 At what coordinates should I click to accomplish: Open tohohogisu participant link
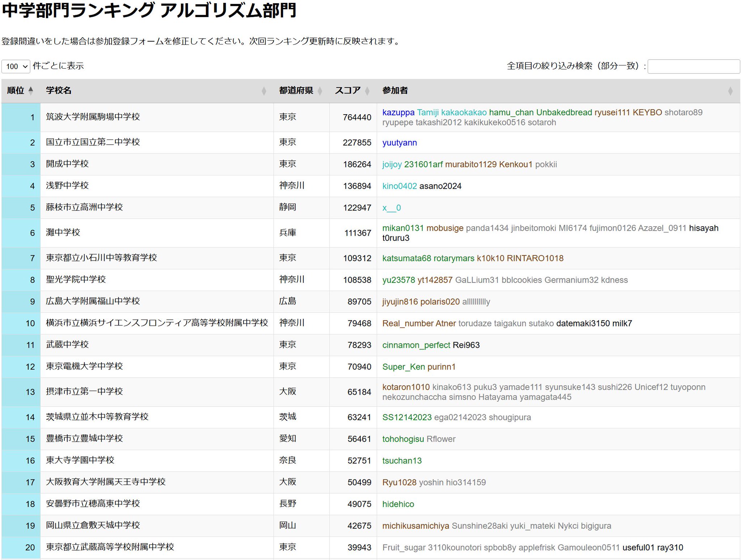403,439
